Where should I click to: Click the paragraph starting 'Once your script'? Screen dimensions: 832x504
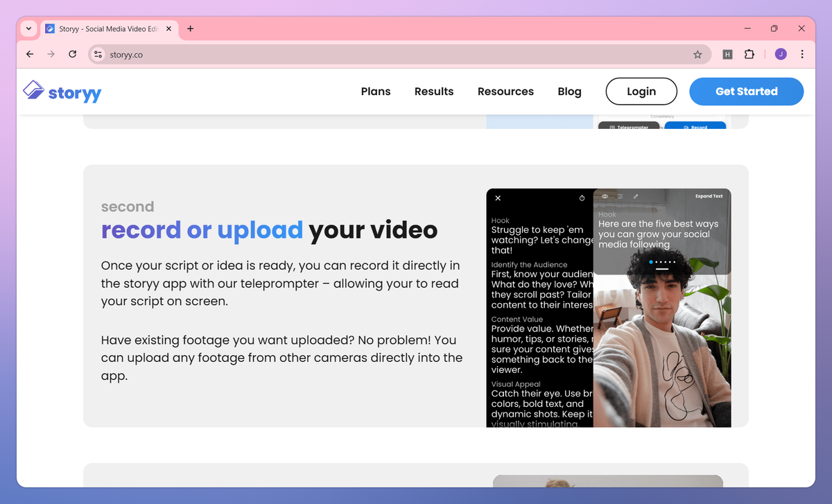280,284
